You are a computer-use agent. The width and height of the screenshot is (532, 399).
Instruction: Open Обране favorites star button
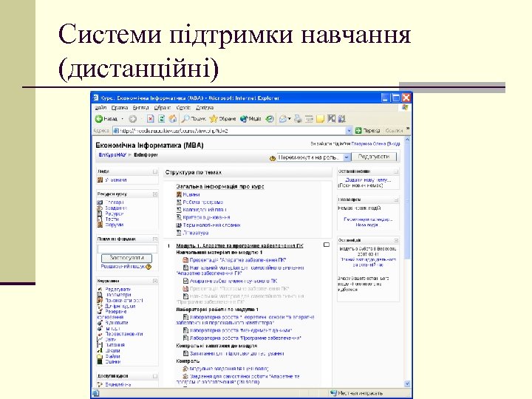click(x=222, y=119)
